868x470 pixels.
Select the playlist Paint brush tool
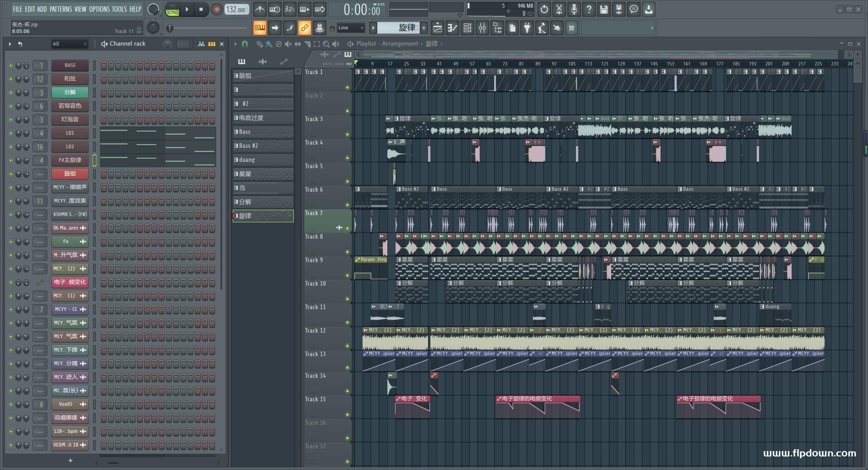click(x=269, y=44)
